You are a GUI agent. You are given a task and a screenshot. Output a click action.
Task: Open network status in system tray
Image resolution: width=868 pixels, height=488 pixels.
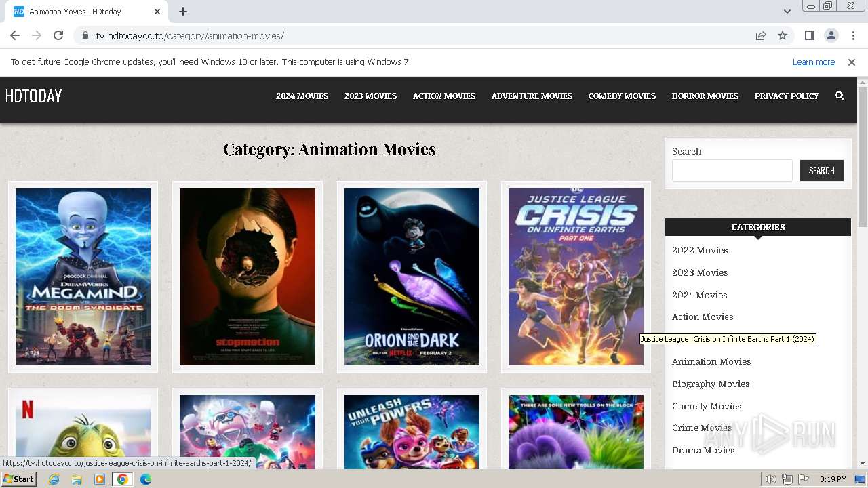coord(787,479)
